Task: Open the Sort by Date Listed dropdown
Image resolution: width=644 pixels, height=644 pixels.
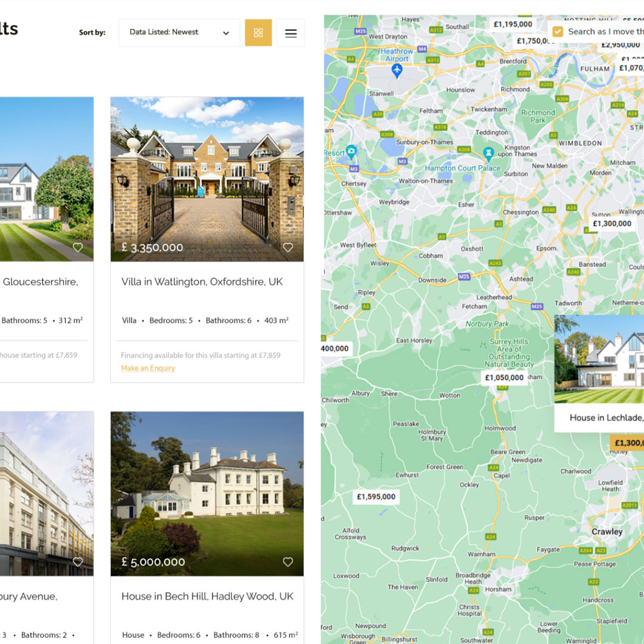Action: (180, 32)
